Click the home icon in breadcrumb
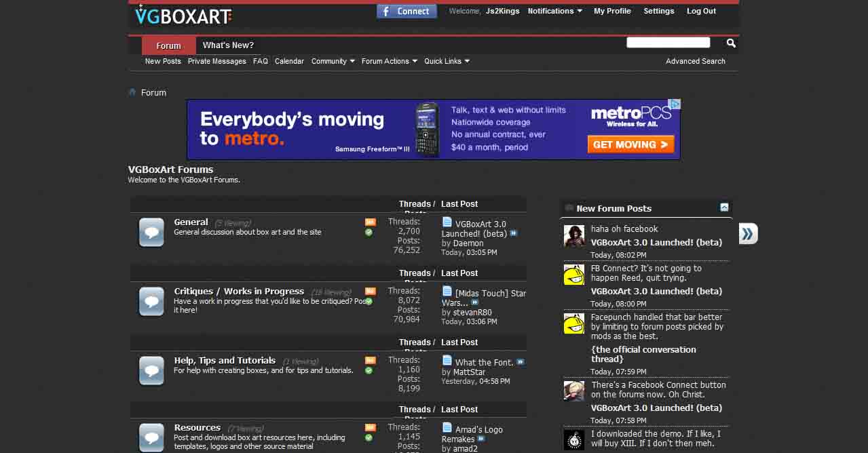 (x=132, y=92)
